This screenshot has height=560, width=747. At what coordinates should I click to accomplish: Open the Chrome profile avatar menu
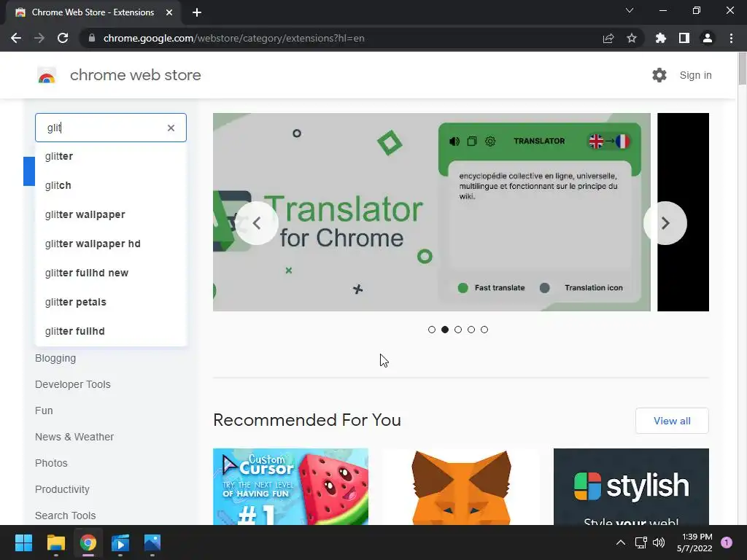pos(708,38)
